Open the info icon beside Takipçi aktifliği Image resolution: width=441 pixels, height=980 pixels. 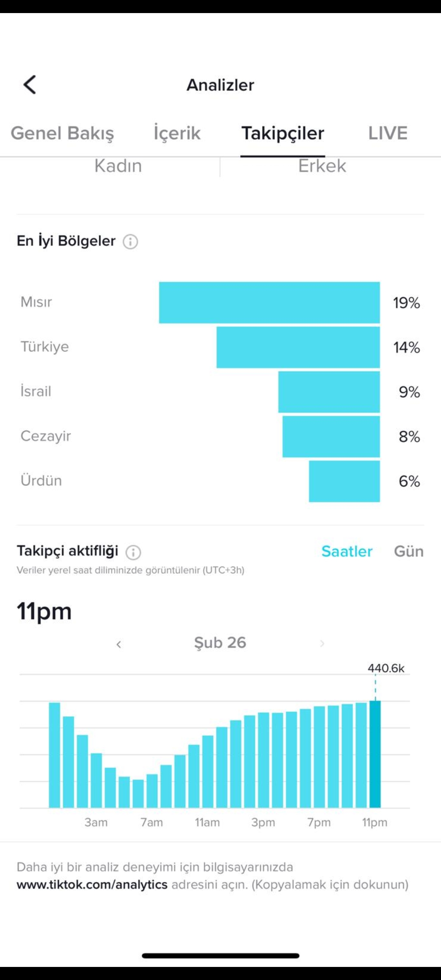click(133, 552)
